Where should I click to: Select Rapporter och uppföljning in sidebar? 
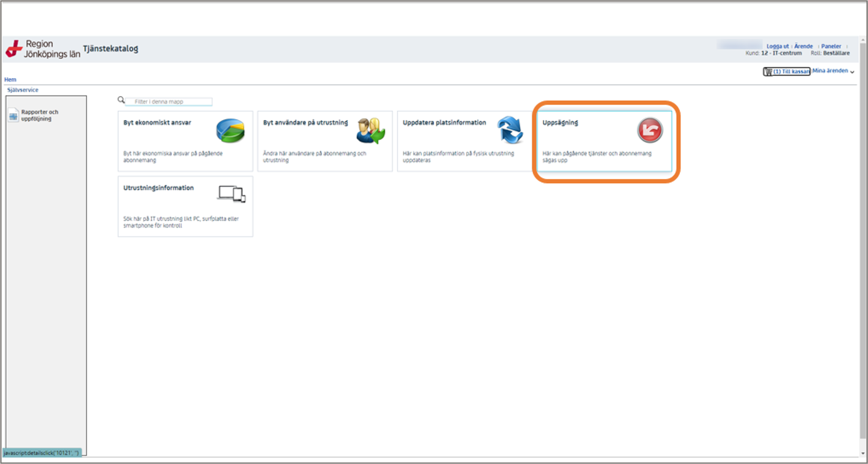tap(40, 115)
